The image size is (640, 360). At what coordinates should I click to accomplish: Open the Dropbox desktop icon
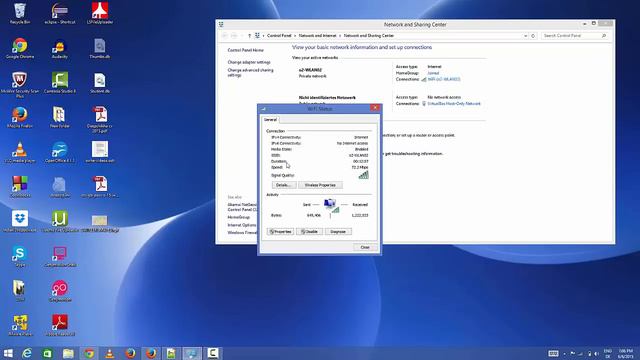(20, 222)
